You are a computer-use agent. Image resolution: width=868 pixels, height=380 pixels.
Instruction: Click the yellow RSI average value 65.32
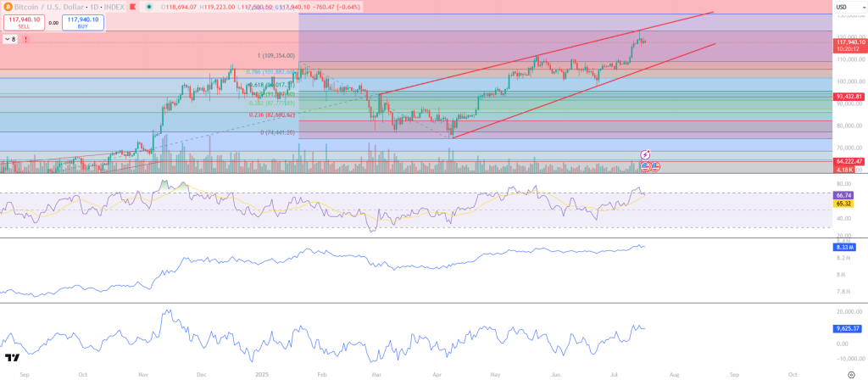(844, 204)
